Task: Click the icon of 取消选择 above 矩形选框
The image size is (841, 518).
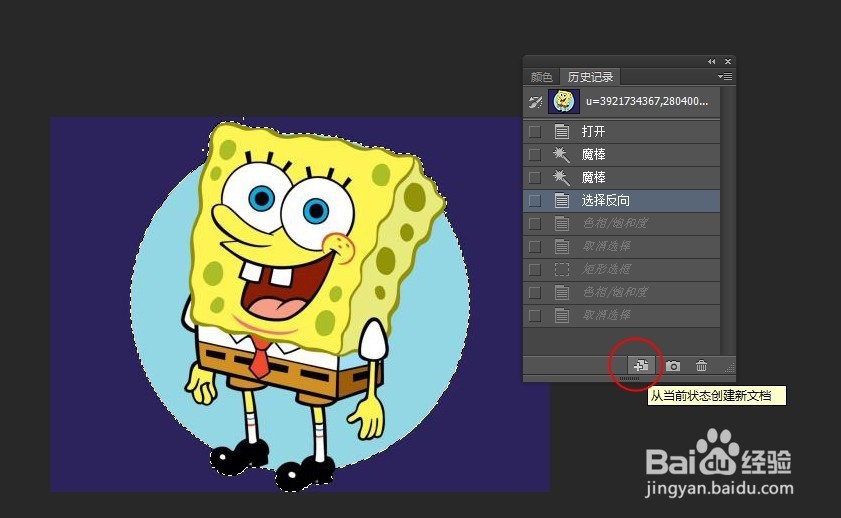Action: tap(562, 247)
